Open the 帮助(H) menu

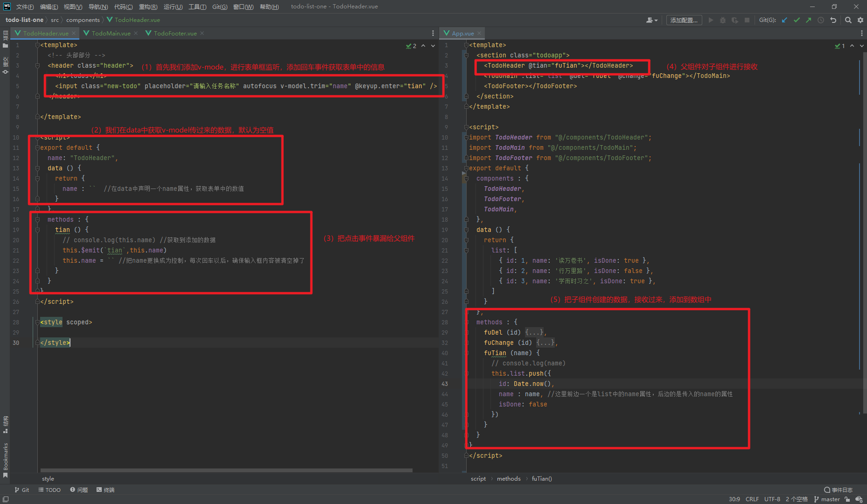click(269, 7)
